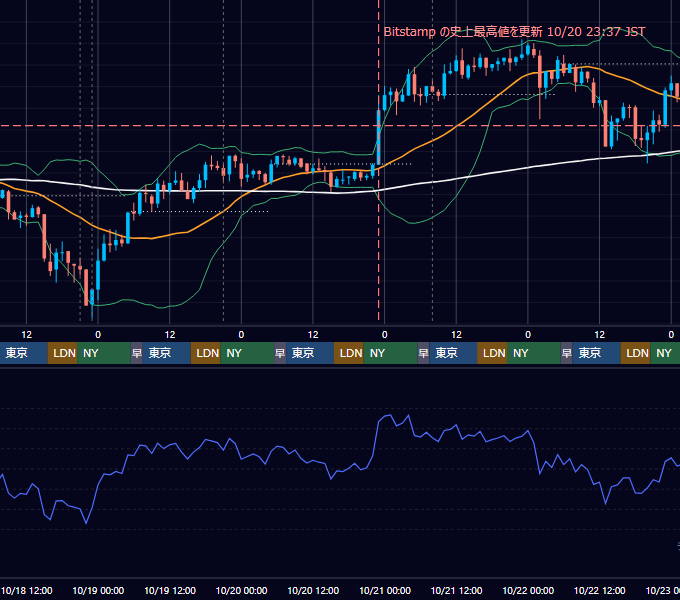
Task: Select the 10/22 00:00 time axis label
Action: click(528, 590)
